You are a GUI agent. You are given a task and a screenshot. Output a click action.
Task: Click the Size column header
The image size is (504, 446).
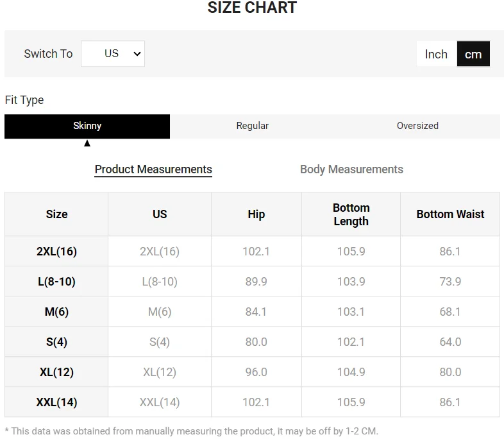coord(56,214)
